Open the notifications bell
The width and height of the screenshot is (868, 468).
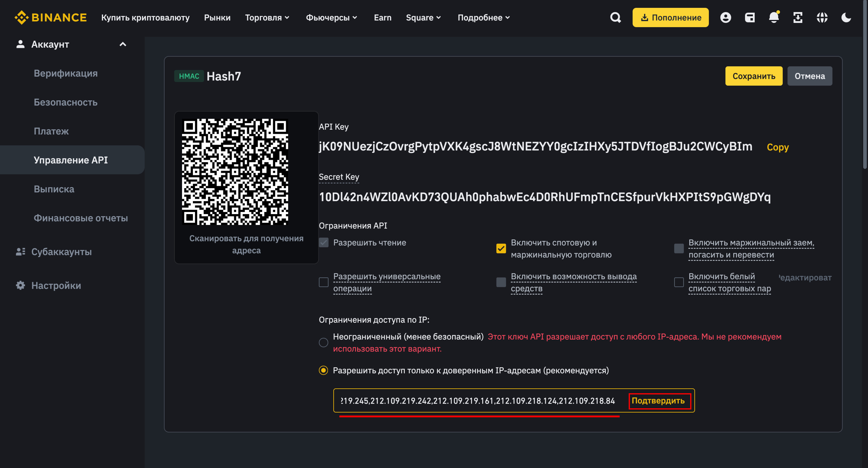click(x=774, y=17)
